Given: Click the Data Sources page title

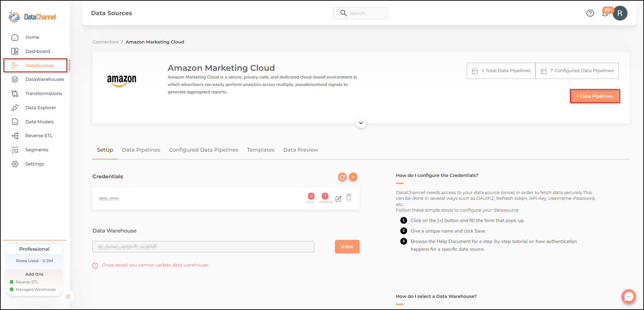Looking at the screenshot, I should click(x=112, y=13).
